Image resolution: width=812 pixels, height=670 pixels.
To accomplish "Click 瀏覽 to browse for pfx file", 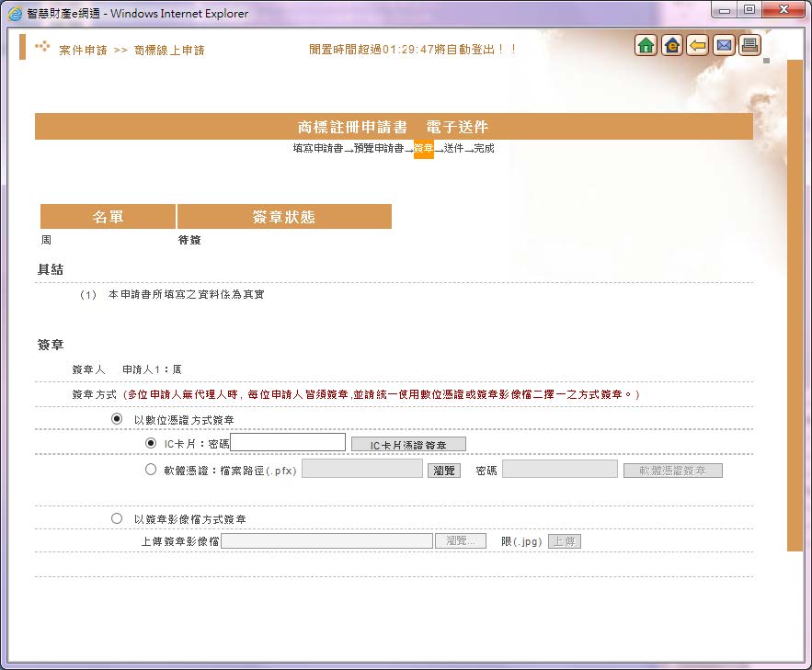I will 443,469.
